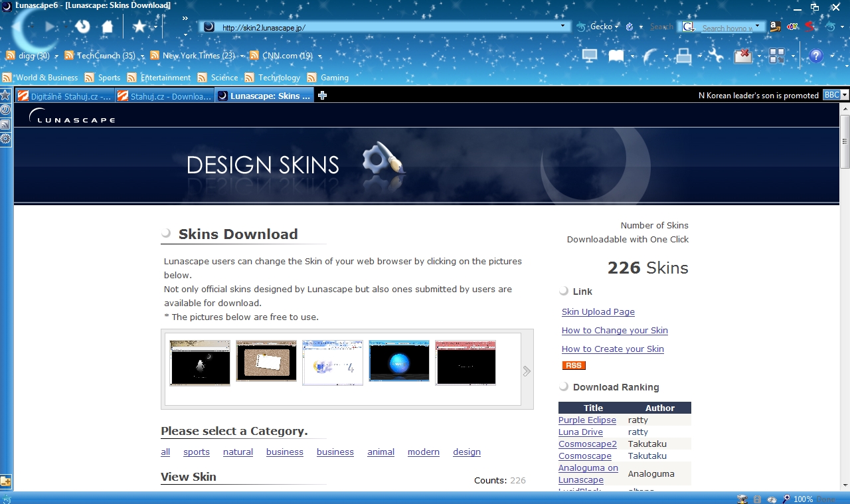Open the sidebar gear settings icon

pos(5,139)
